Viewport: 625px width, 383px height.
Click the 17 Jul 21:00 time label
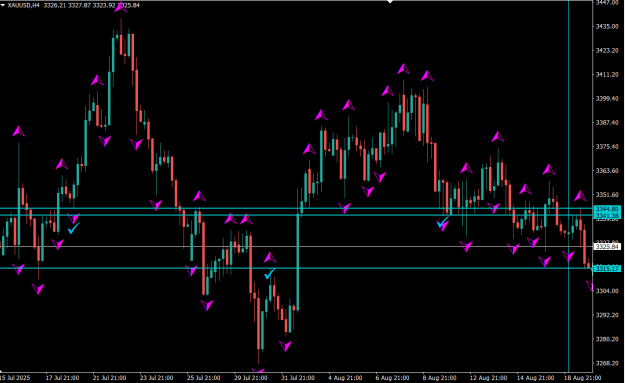62,378
